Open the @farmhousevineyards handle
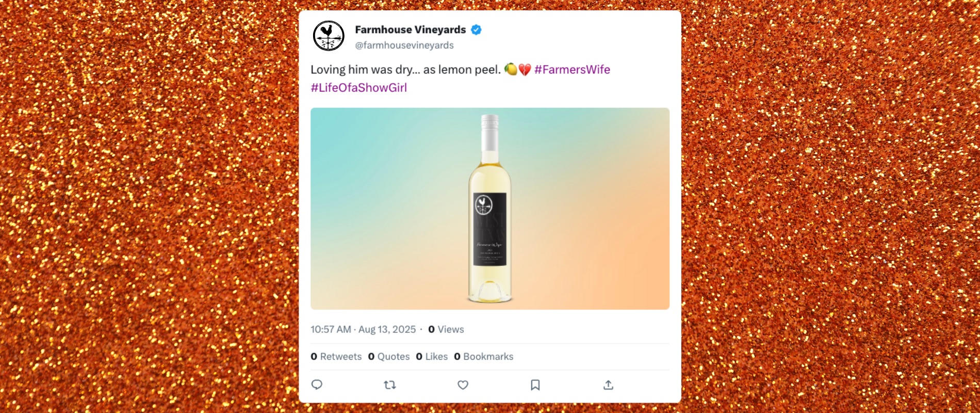The image size is (980, 413). [404, 45]
